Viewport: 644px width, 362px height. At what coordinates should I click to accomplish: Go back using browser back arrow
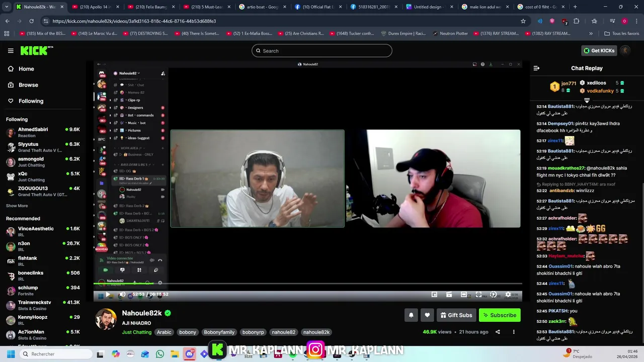pyautogui.click(x=7, y=21)
